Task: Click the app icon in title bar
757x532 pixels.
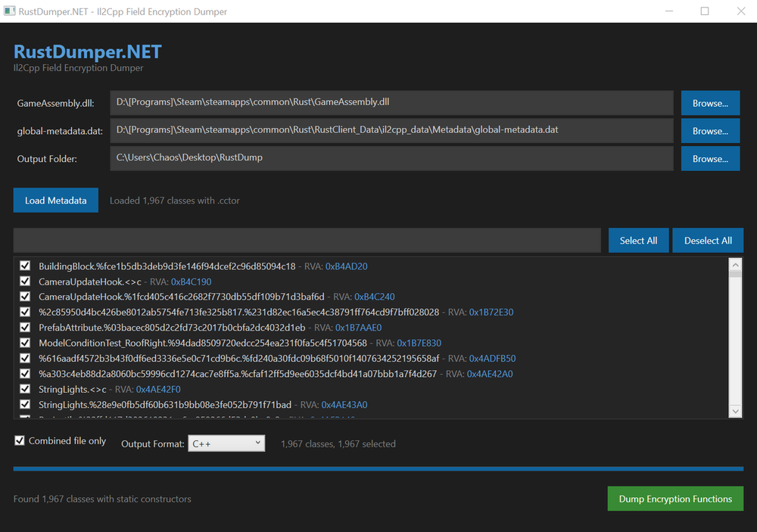Action: 11,11
